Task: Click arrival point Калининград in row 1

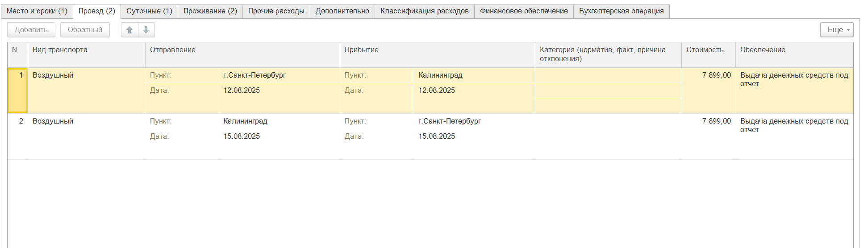Action: [x=440, y=75]
